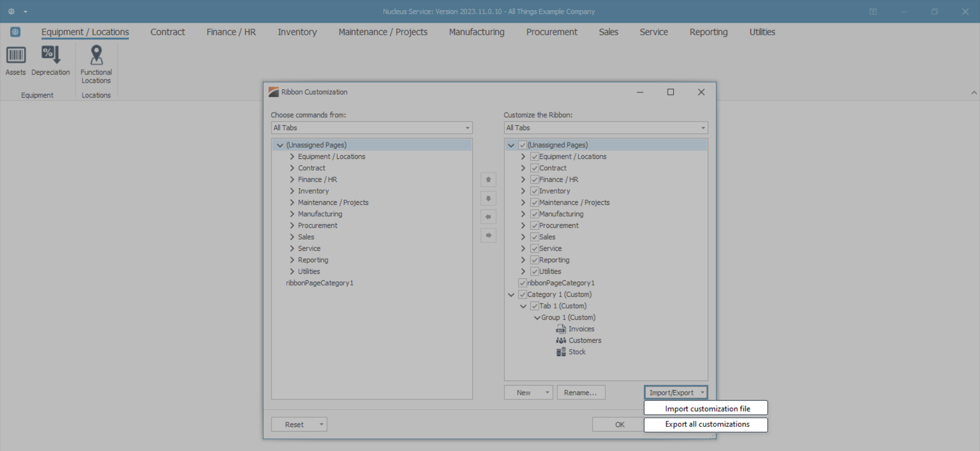Choose Export all customizations menu item

(706, 424)
